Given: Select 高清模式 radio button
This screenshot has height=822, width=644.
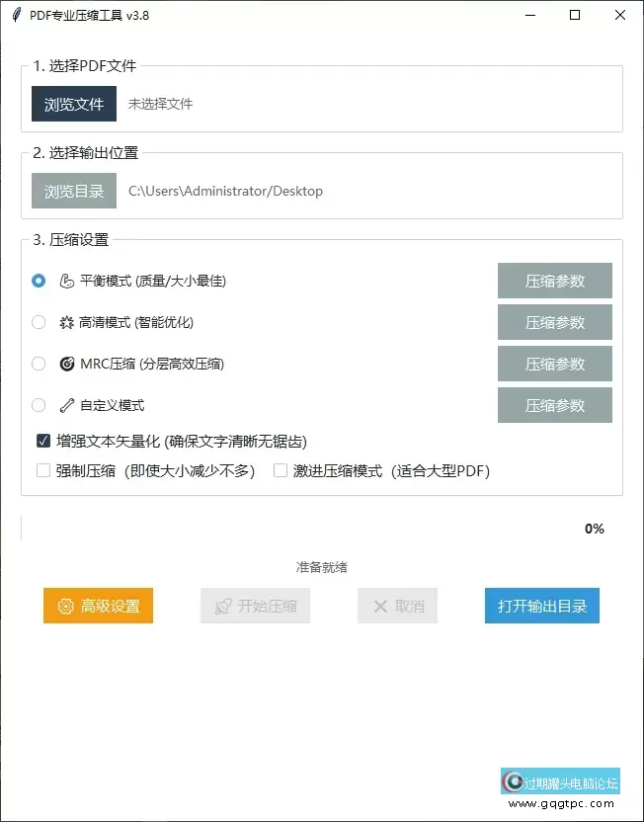Looking at the screenshot, I should (39, 322).
